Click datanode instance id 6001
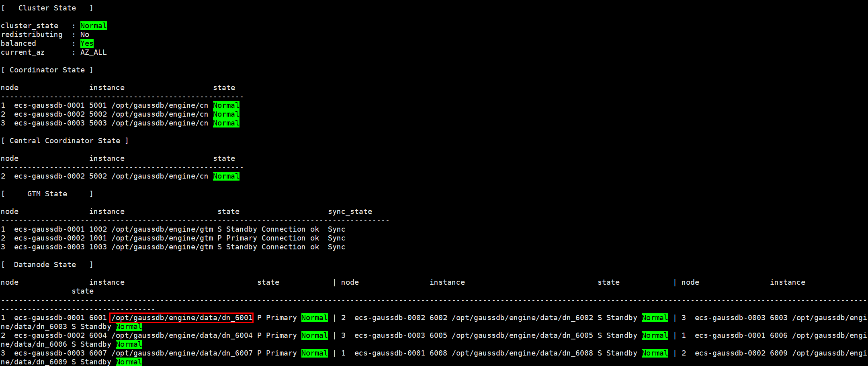Viewport: 868px width, 366px height. 98,318
